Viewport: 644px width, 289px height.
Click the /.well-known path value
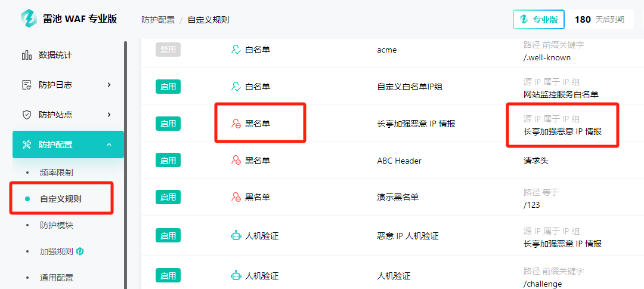(547, 57)
